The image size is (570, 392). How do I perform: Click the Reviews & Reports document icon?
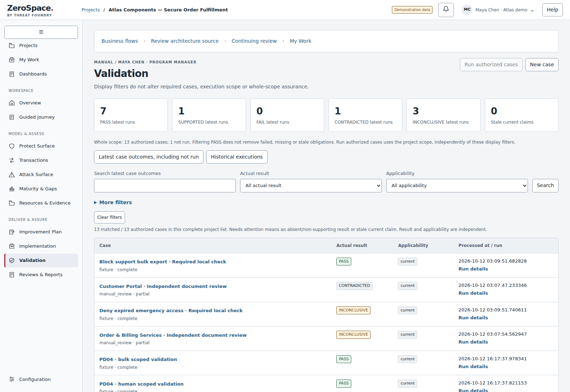pyautogui.click(x=12, y=275)
